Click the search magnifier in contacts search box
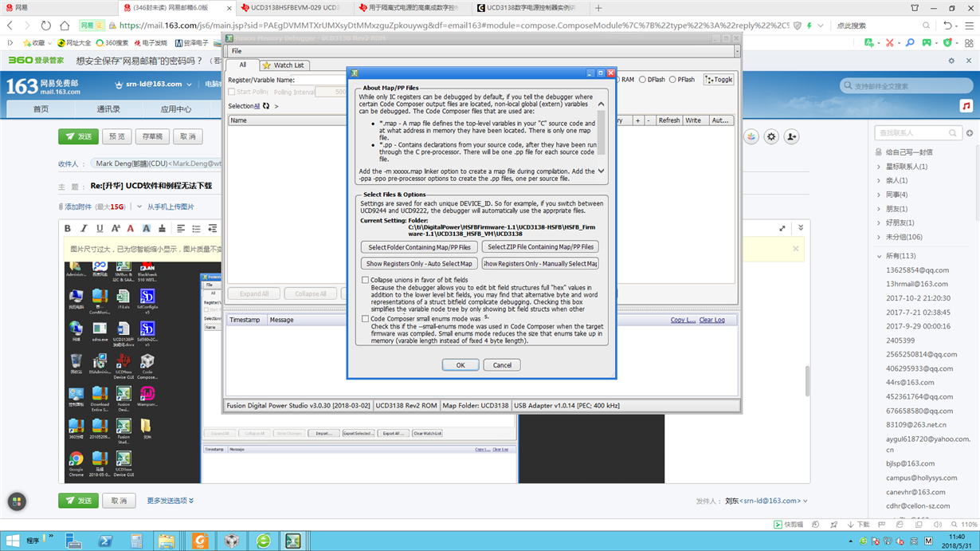This screenshot has height=551, width=980. tap(952, 133)
